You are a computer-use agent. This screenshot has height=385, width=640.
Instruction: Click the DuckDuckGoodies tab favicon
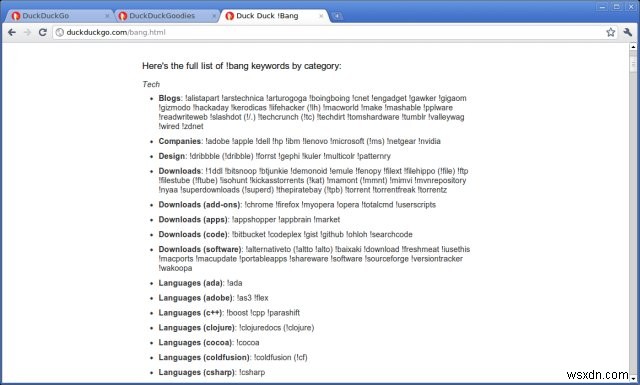(123, 16)
